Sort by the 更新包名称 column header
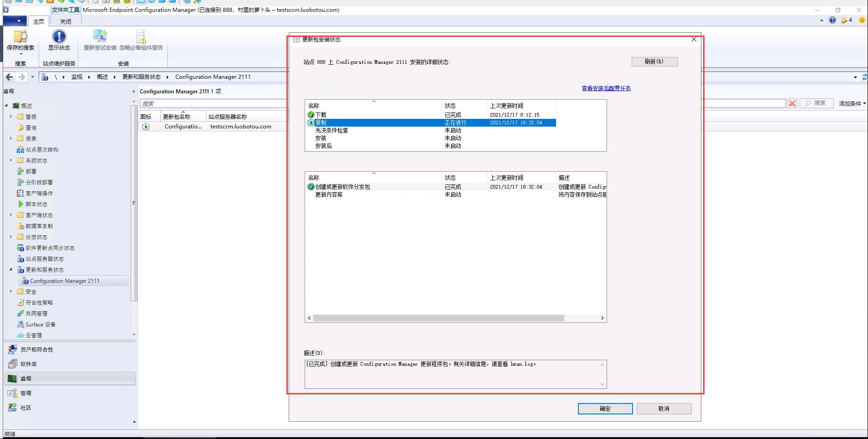868x439 pixels. tap(184, 117)
